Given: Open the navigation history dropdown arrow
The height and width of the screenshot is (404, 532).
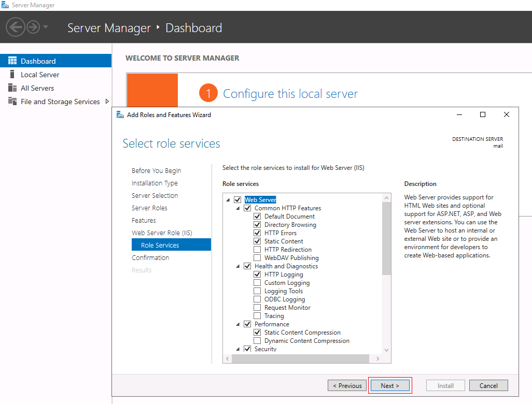Looking at the screenshot, I should pyautogui.click(x=46, y=27).
